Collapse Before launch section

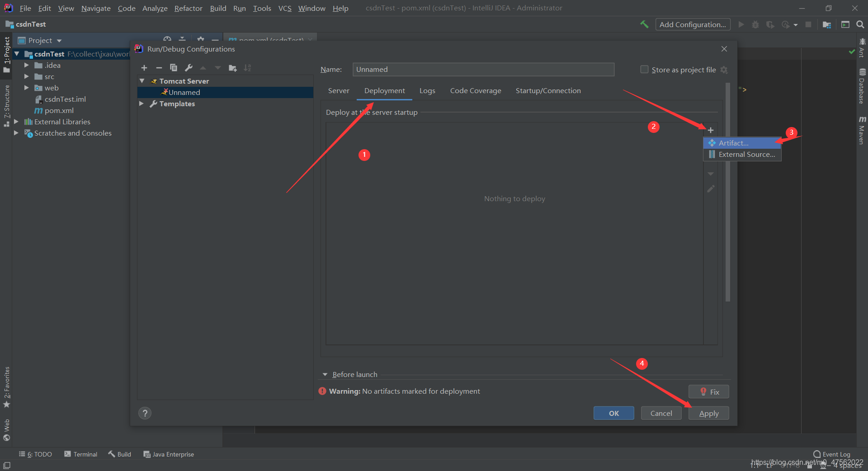point(325,374)
